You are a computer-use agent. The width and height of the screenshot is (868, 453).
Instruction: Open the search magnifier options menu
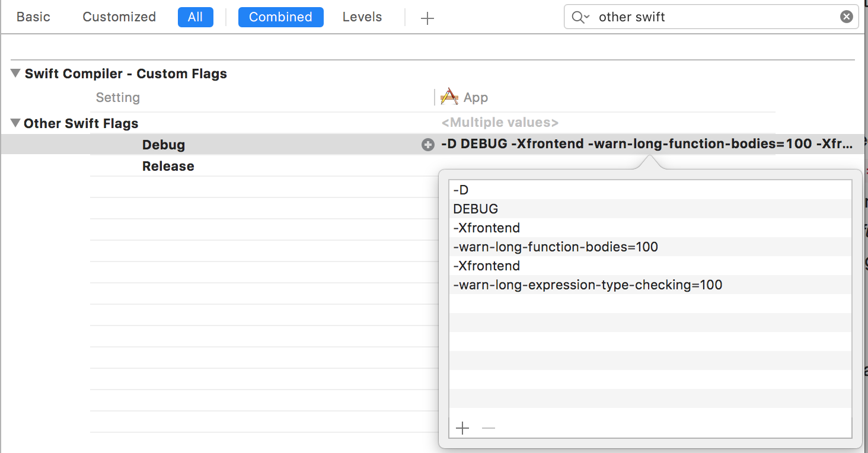click(580, 17)
